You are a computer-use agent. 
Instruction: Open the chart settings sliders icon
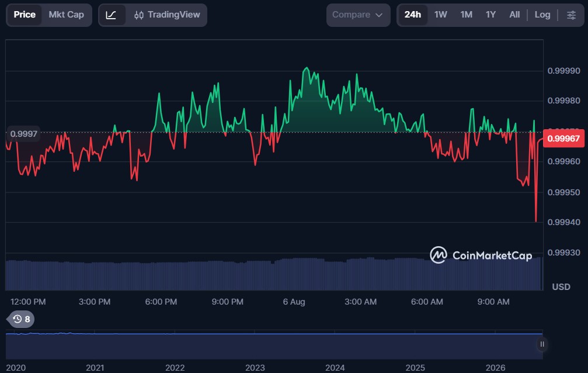click(x=571, y=15)
